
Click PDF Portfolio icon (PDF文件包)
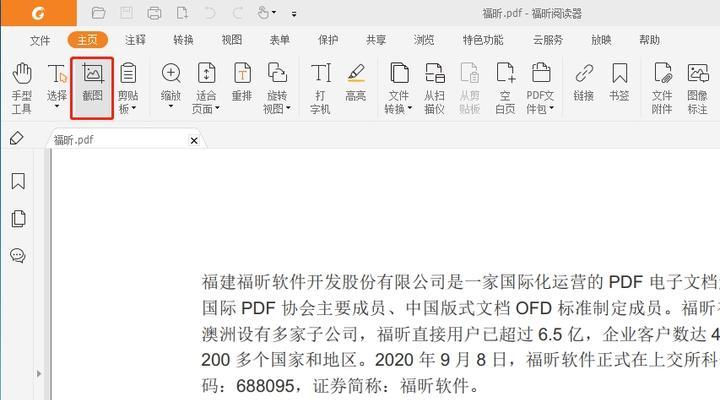[x=540, y=73]
